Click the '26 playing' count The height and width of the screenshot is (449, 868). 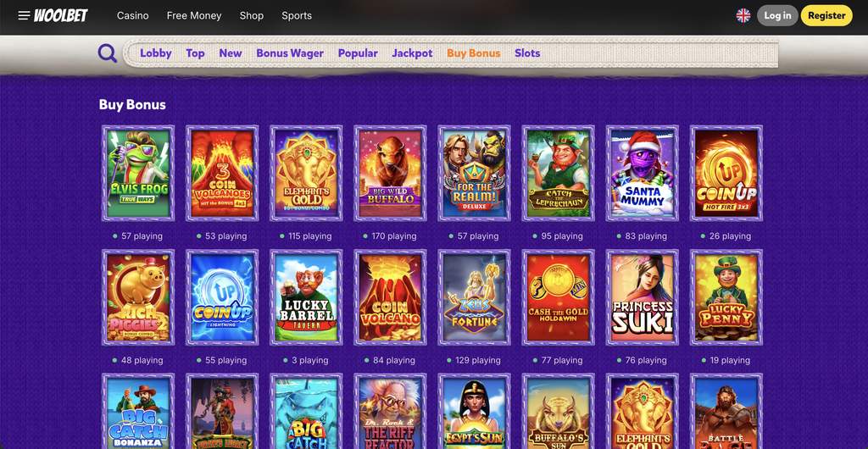coord(730,236)
